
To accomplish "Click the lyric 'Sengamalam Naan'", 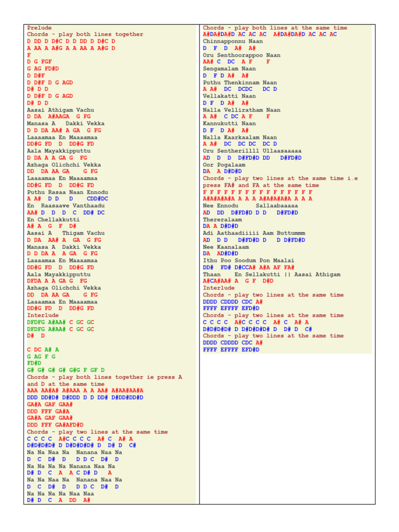I will pos(229,69).
